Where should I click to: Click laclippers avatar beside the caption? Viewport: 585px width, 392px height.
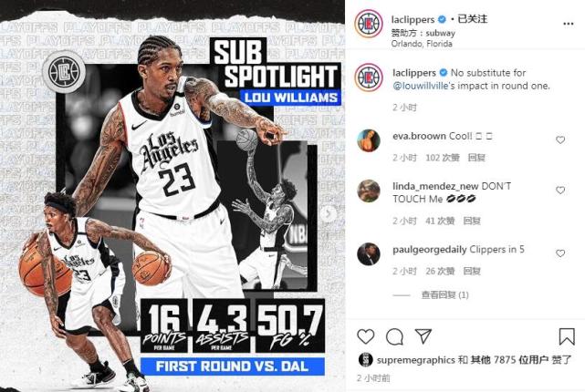point(368,77)
